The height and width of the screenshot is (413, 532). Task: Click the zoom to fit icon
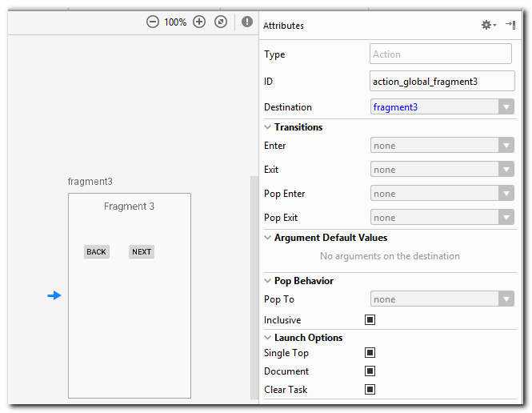point(221,22)
